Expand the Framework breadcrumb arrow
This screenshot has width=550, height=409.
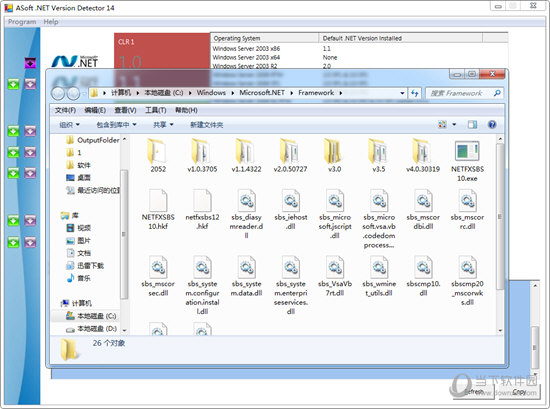[341, 93]
